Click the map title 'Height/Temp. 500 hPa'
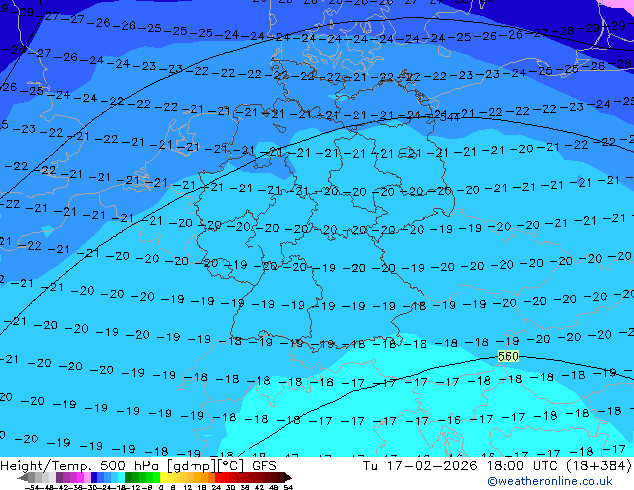 click(x=80, y=466)
